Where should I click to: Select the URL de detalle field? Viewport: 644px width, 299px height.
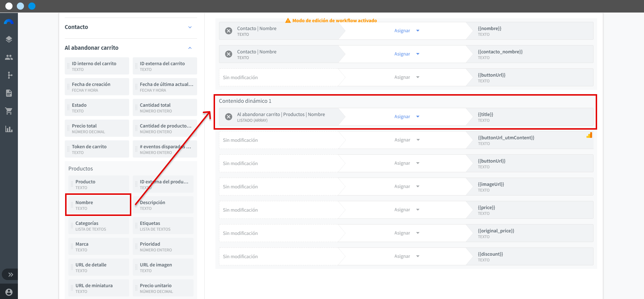tap(99, 267)
